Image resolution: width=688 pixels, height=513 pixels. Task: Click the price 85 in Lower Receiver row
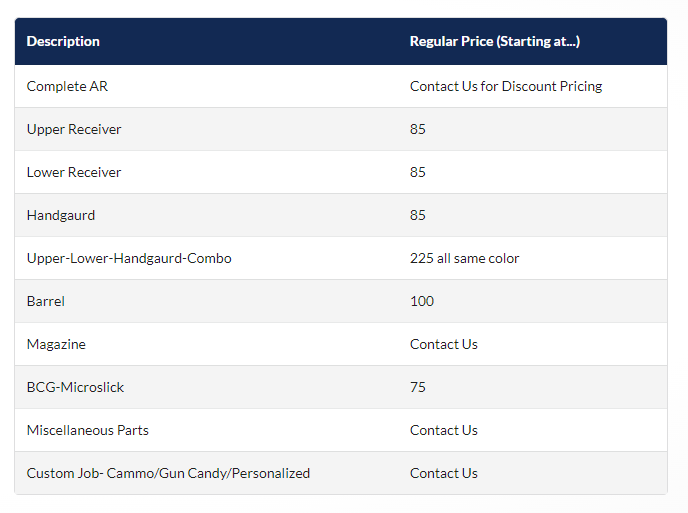[x=418, y=172]
